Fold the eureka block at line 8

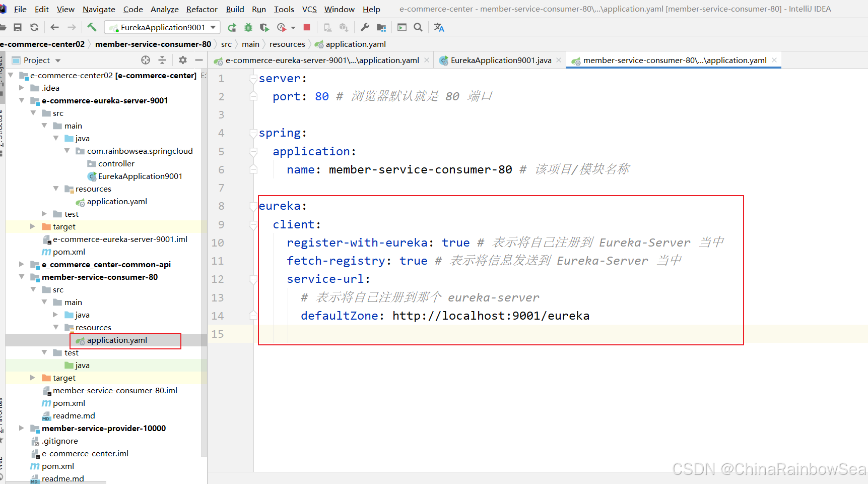(253, 206)
